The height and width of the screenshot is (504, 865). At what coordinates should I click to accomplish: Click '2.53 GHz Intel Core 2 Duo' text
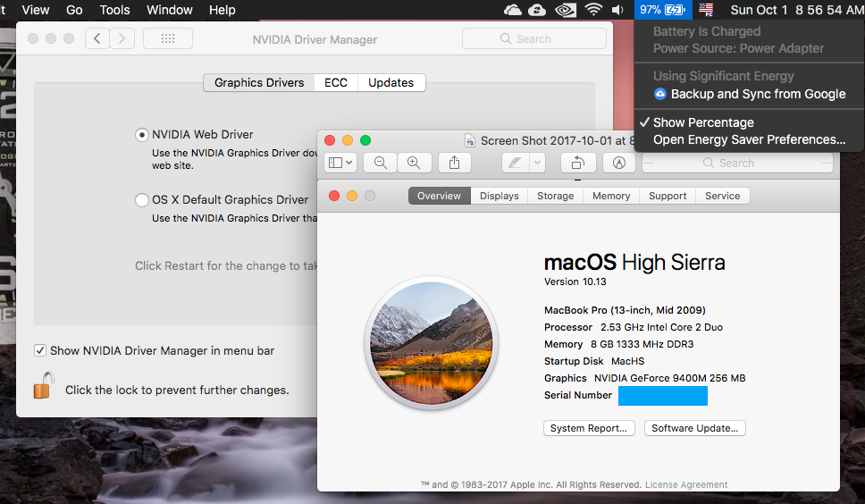[x=661, y=327]
